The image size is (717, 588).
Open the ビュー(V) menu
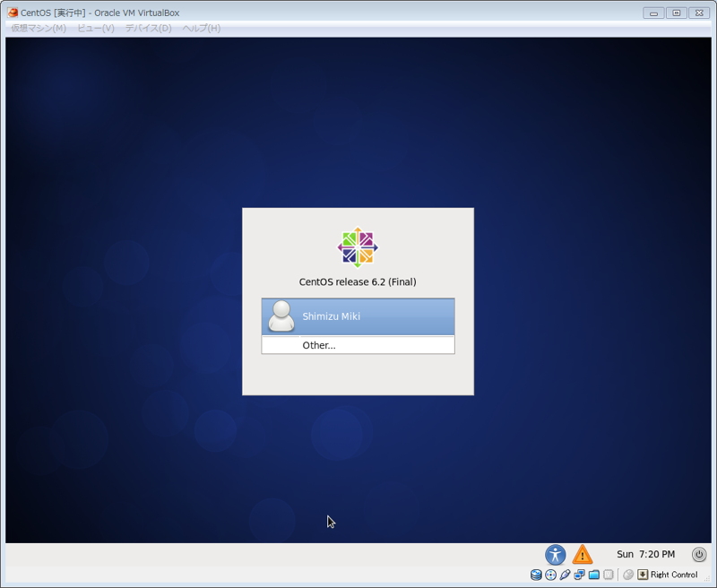click(x=96, y=29)
